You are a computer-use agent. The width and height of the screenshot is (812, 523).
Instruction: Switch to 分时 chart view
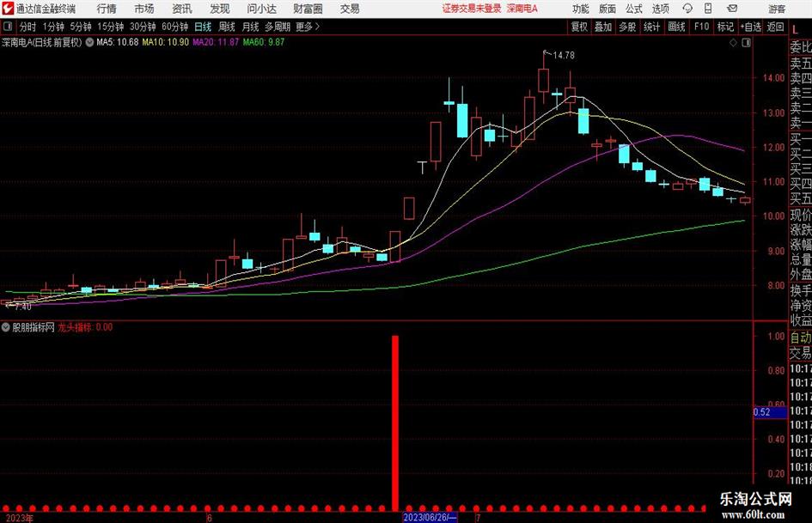point(27,27)
